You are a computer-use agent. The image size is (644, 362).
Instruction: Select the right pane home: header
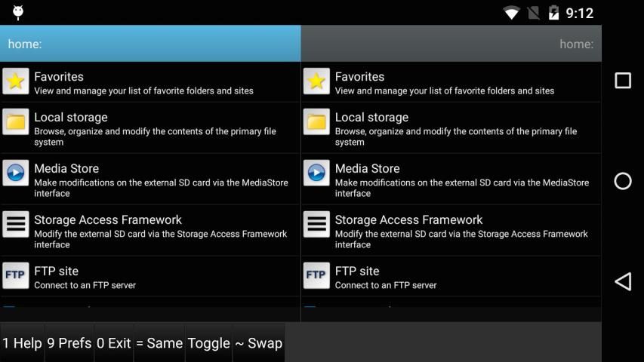click(x=451, y=44)
